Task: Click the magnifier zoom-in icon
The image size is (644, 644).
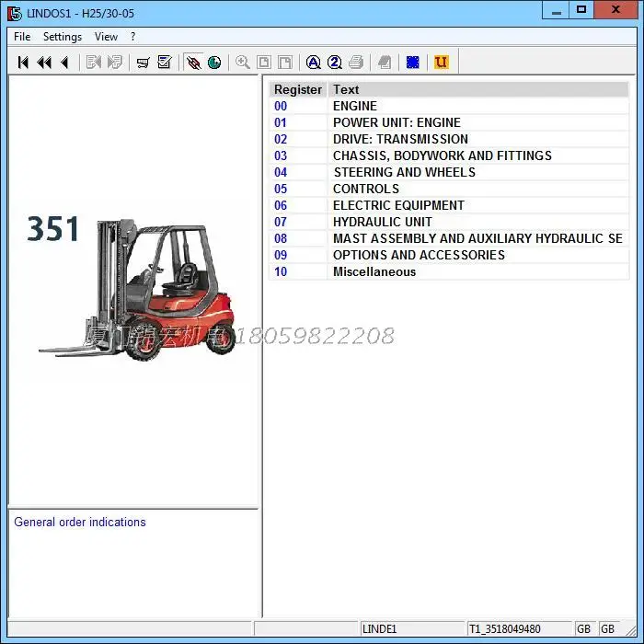Action: pos(243,63)
